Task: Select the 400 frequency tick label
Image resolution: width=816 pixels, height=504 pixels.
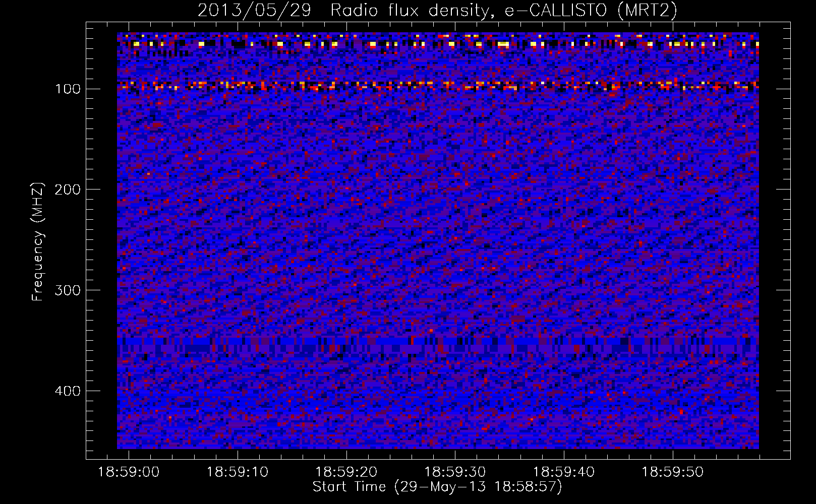Action: pyautogui.click(x=68, y=391)
